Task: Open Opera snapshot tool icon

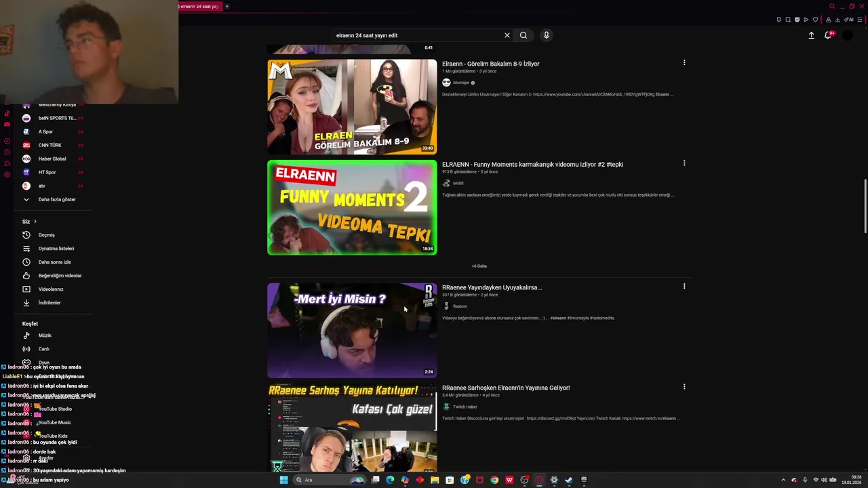Action: [x=788, y=20]
